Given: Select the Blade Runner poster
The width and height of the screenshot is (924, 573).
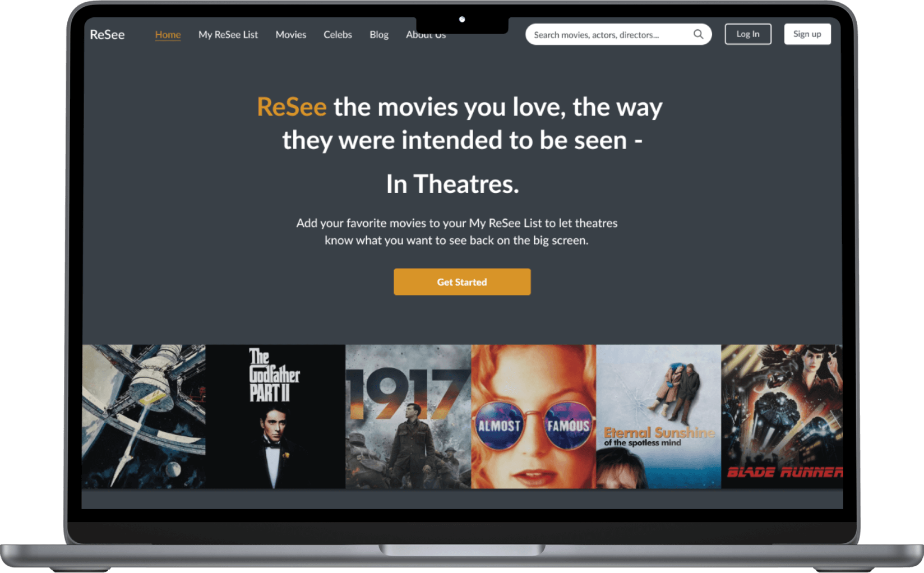Looking at the screenshot, I should 782,417.
